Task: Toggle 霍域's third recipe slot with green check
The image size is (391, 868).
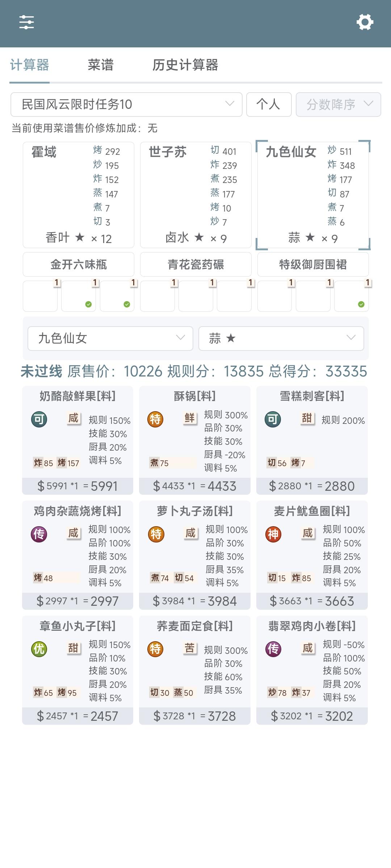Action: point(117,296)
